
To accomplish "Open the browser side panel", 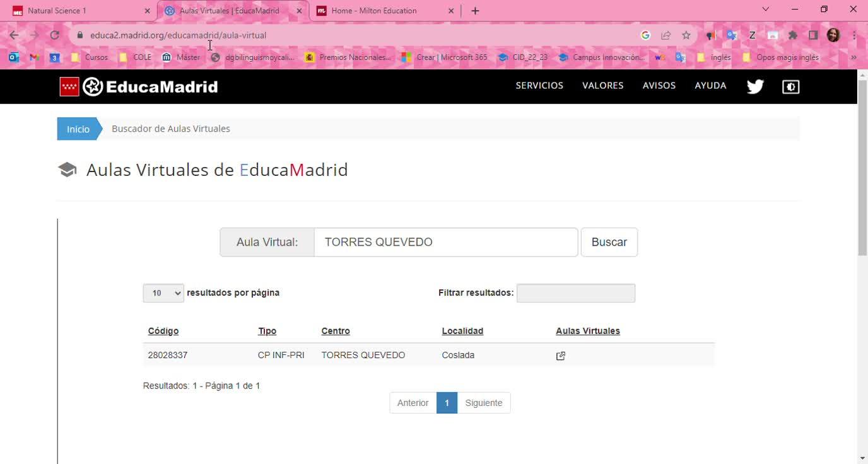I will coord(813,35).
